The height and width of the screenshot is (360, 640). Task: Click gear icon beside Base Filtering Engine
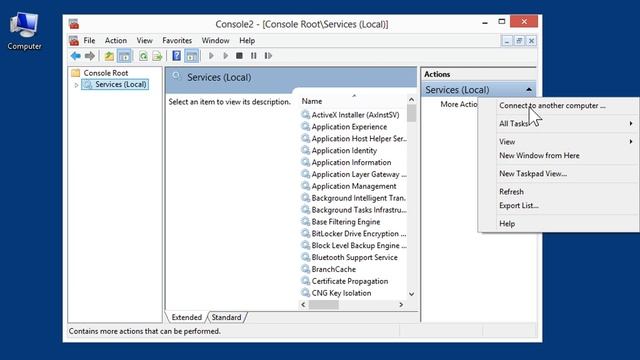point(305,222)
